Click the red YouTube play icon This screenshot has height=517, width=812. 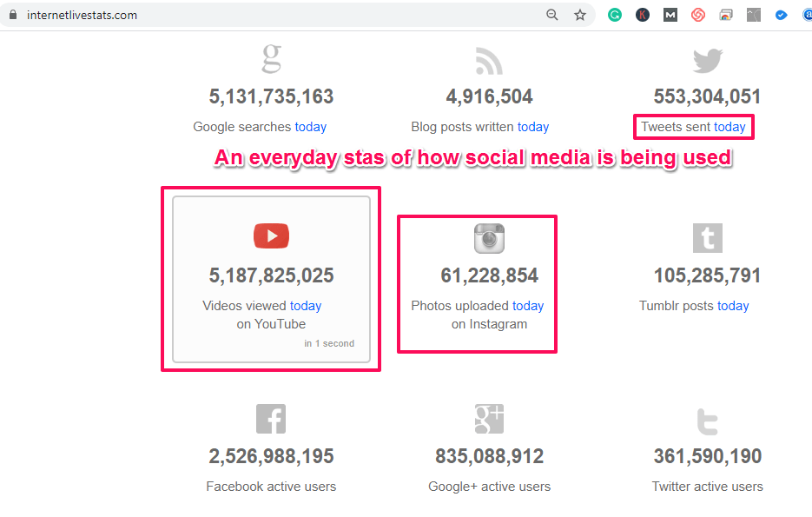pos(271,235)
